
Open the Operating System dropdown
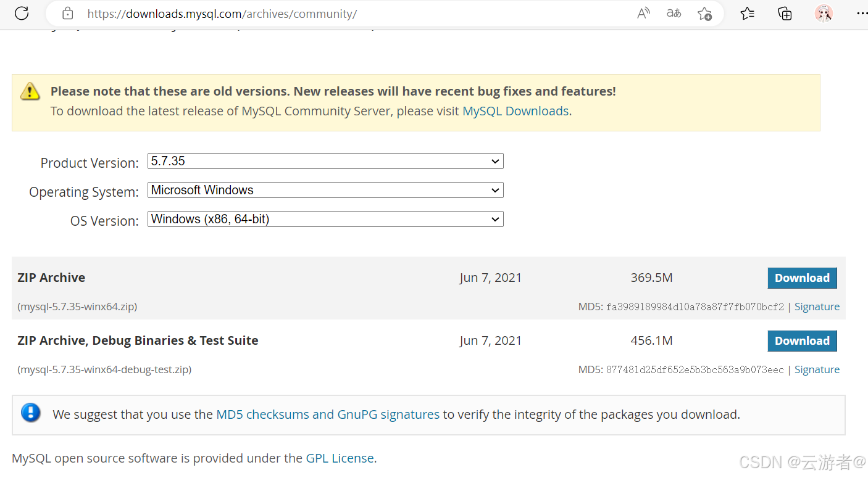325,190
